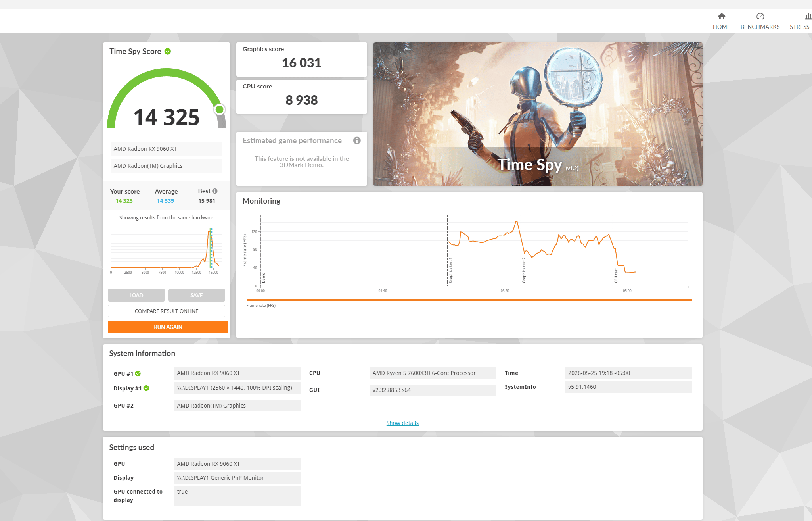Image resolution: width=812 pixels, height=521 pixels.
Task: Click the System information heading
Action: click(142, 353)
